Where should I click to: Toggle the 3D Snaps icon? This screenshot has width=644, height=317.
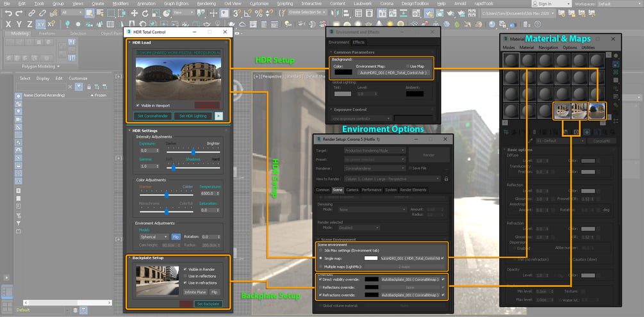[237, 13]
